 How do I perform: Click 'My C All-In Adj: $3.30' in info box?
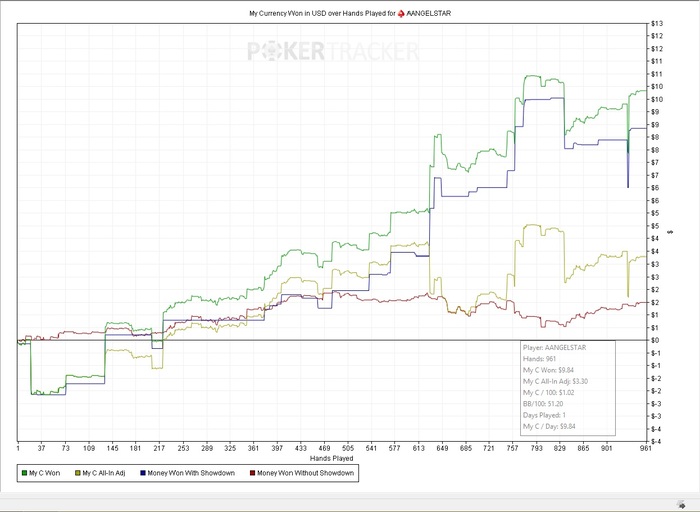point(555,381)
